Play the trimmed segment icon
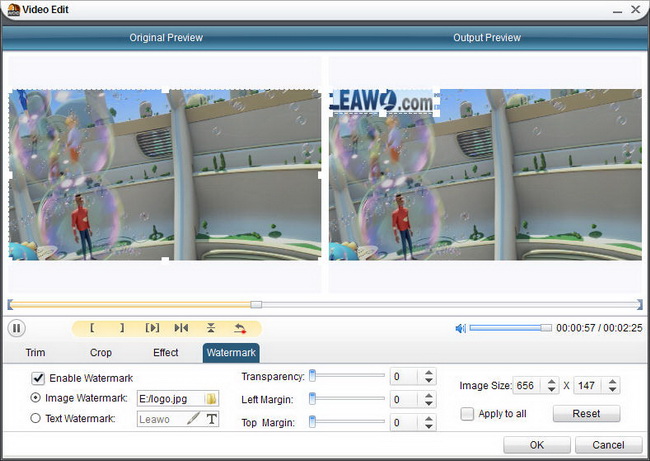This screenshot has height=461, width=650. 152,328
